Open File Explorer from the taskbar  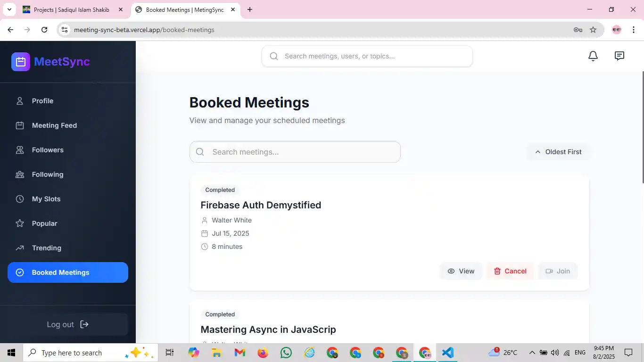click(x=216, y=353)
